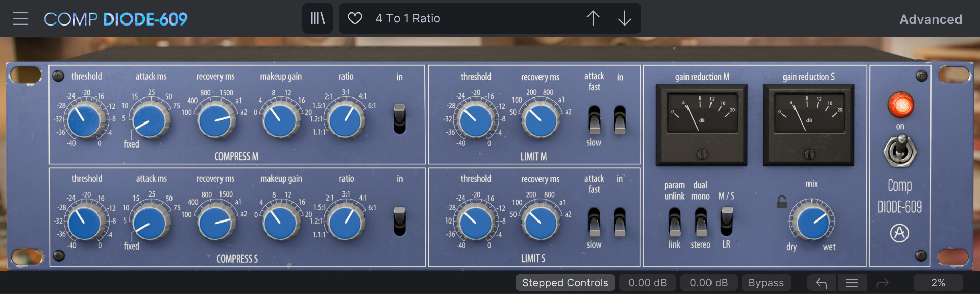Click the gain reduction S VU meter
The width and height of the screenshot is (980, 294).
[x=808, y=125]
